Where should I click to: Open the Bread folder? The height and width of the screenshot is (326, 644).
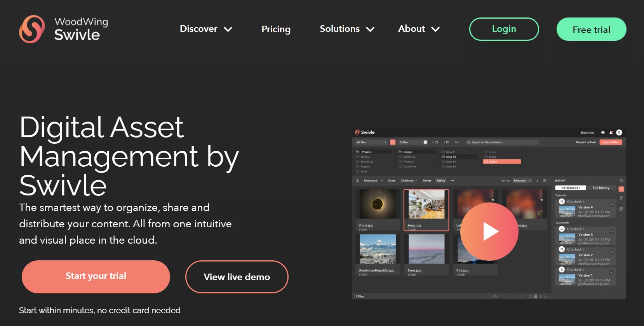(x=490, y=157)
